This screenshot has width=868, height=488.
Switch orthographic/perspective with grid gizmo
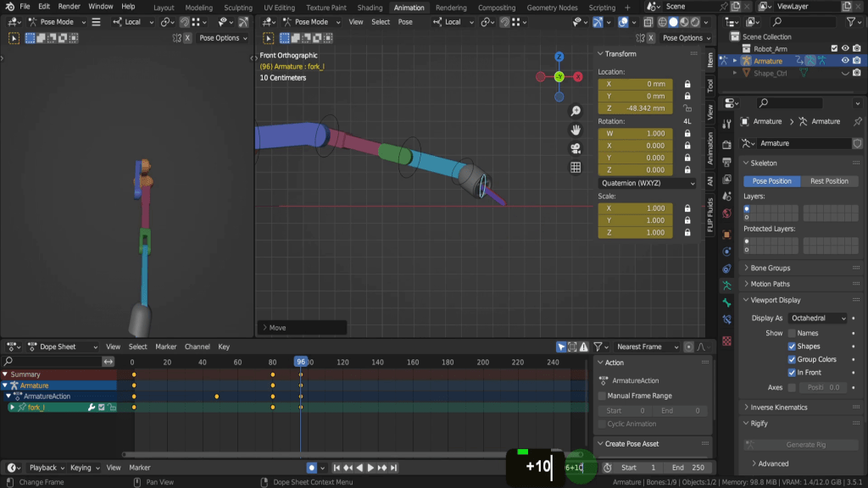[576, 167]
